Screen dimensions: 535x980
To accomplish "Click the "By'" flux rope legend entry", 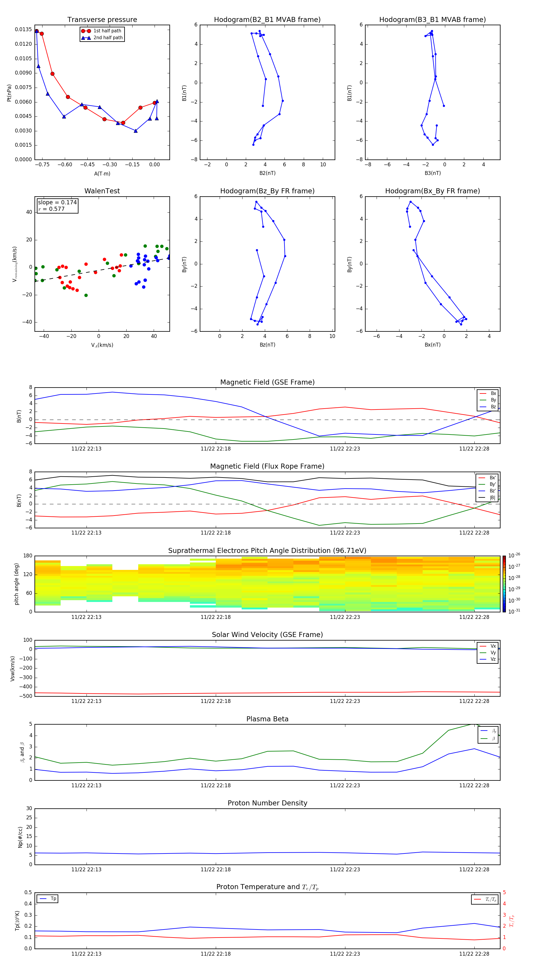I will (487, 484).
